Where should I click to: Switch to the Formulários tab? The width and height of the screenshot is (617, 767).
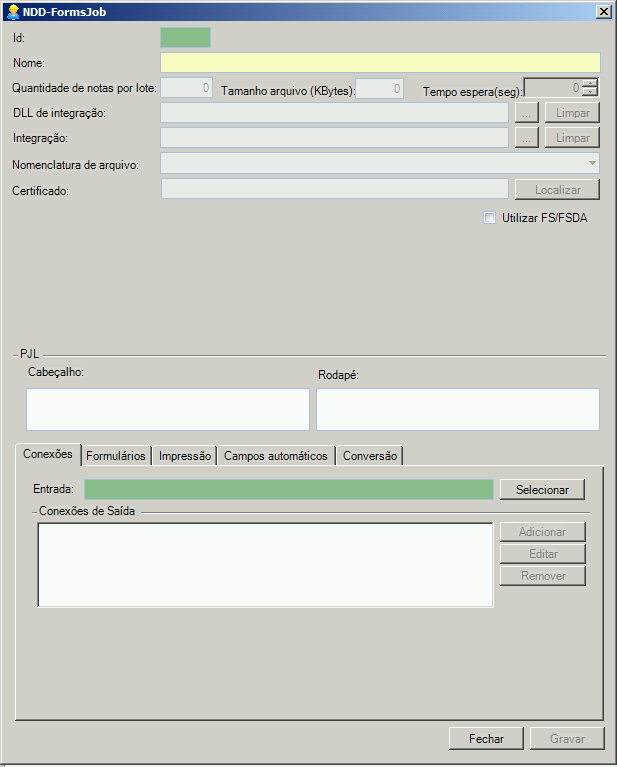[x=116, y=456]
